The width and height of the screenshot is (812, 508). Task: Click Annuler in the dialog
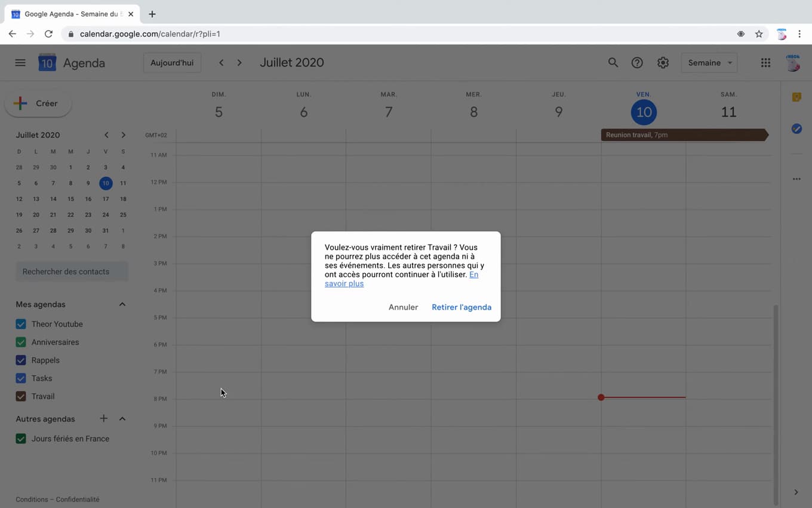point(403,307)
